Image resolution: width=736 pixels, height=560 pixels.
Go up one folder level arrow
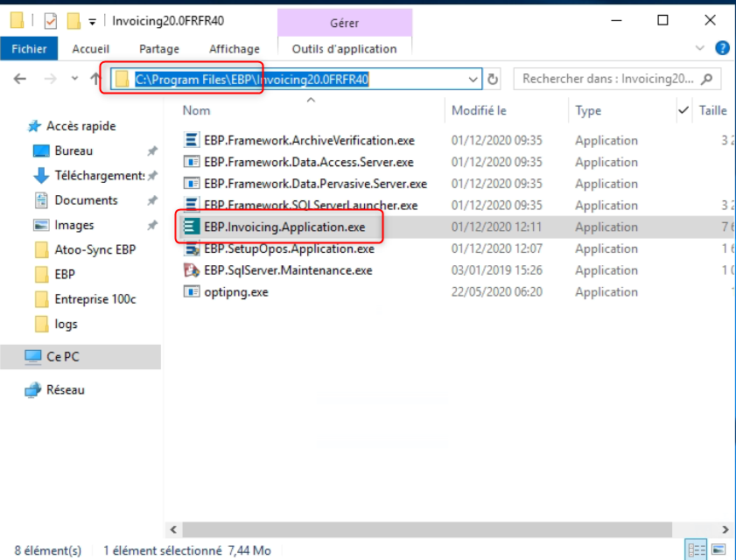tap(95, 79)
